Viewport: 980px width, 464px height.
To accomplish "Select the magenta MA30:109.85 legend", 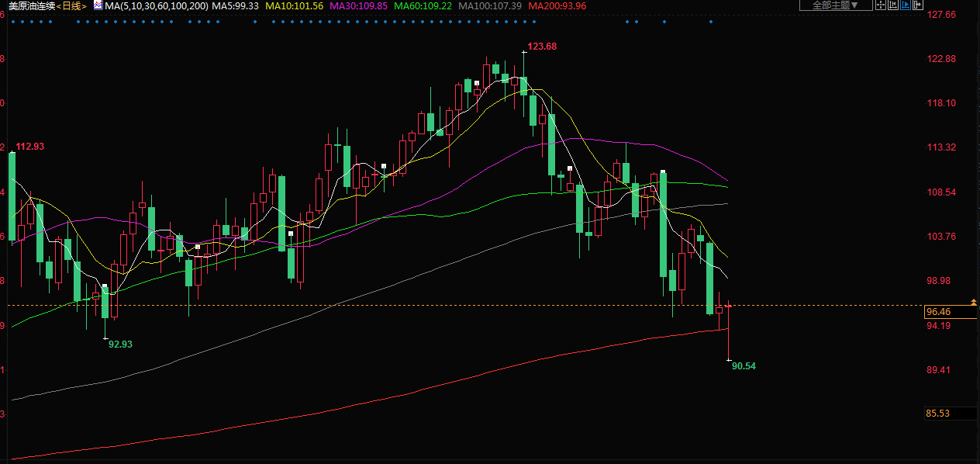I will pyautogui.click(x=358, y=5).
